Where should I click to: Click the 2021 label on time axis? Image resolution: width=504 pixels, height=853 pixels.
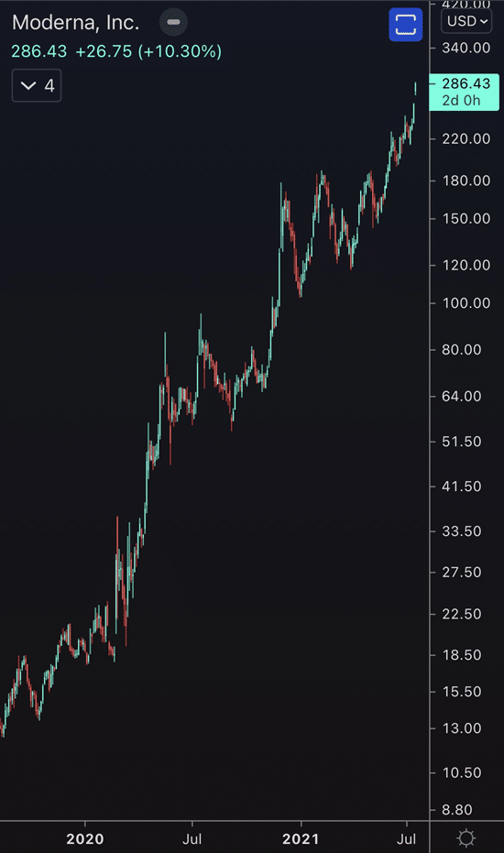(301, 838)
